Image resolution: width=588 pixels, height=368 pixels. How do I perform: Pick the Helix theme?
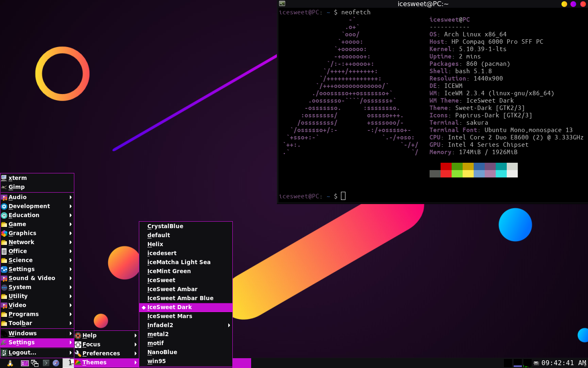[x=186, y=244]
